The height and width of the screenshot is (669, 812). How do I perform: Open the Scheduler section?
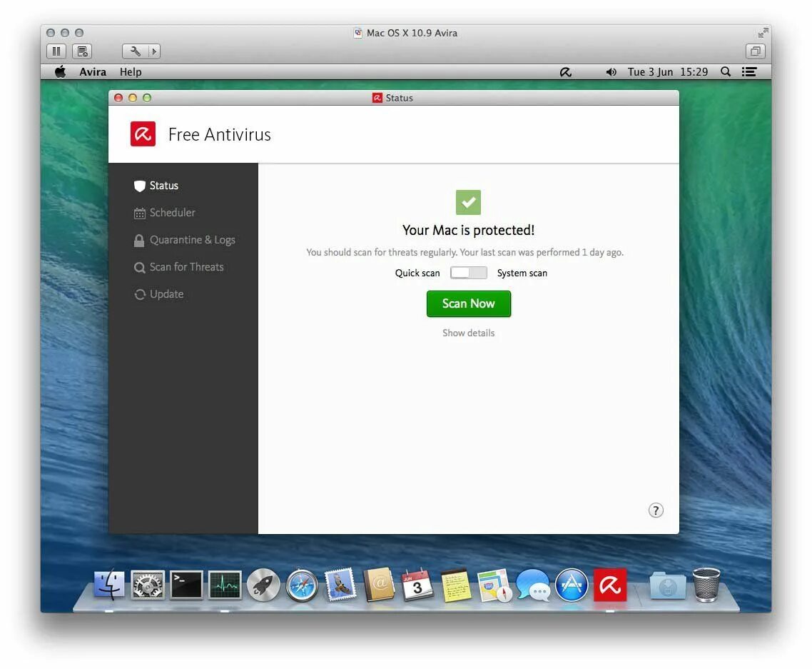[164, 213]
